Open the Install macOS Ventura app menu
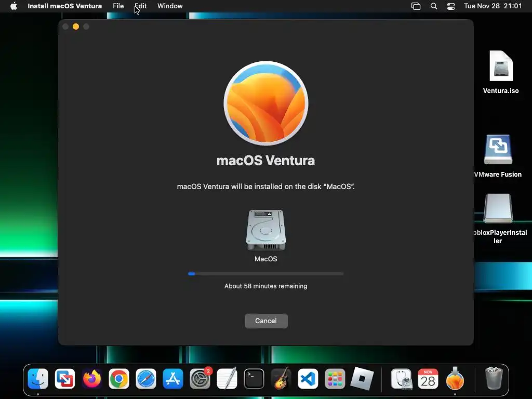 pyautogui.click(x=64, y=6)
